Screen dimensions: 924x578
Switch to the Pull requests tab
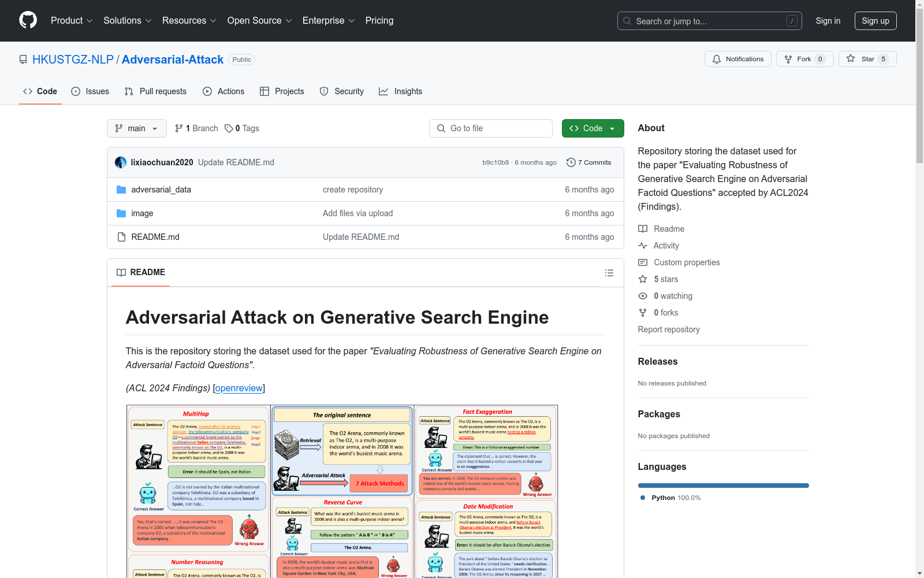[155, 91]
